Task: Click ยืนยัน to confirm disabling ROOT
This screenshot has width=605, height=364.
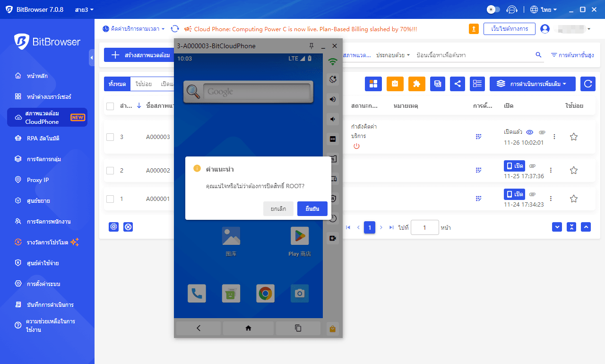Action: [x=312, y=208]
